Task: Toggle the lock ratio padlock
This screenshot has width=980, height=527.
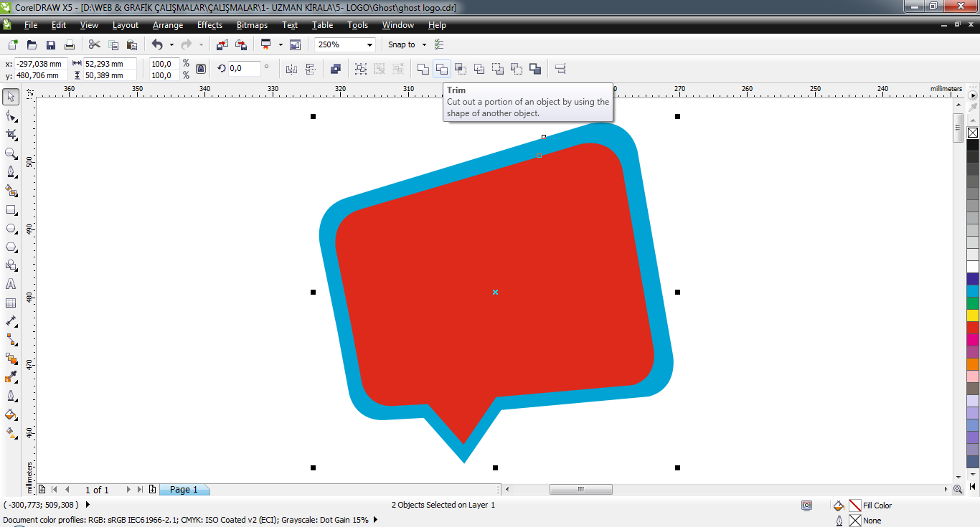Action: coord(201,69)
